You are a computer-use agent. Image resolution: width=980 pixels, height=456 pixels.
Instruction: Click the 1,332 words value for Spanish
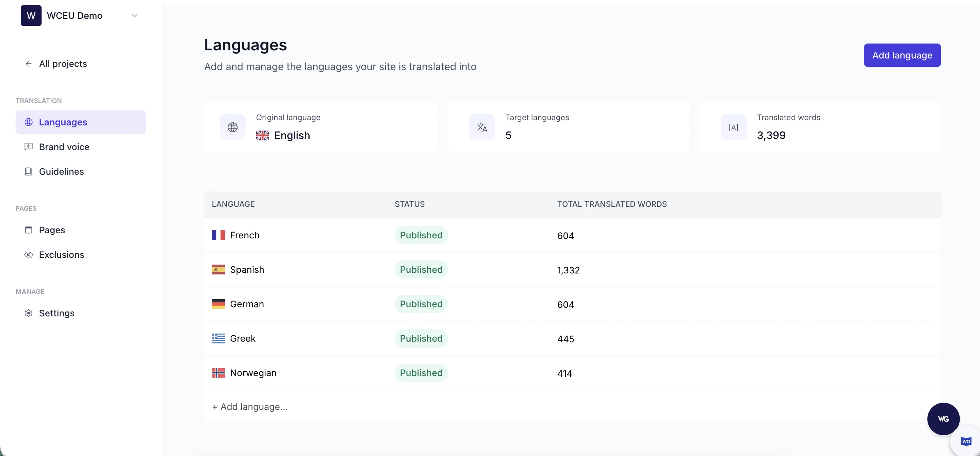click(x=568, y=270)
